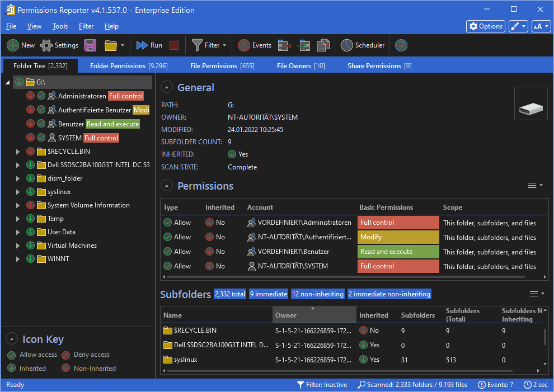The width and height of the screenshot is (554, 392).
Task: Expand the syslinux tree folder
Action: [x=18, y=192]
